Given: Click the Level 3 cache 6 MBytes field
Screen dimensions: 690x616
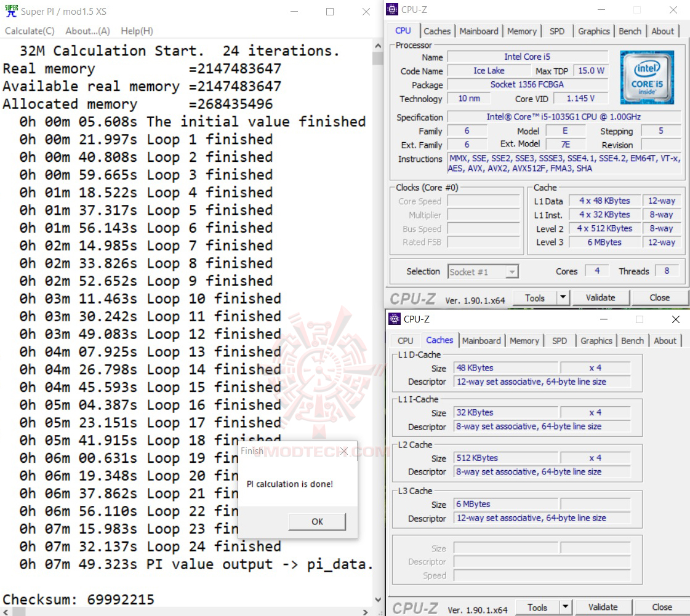Looking at the screenshot, I should [x=604, y=242].
